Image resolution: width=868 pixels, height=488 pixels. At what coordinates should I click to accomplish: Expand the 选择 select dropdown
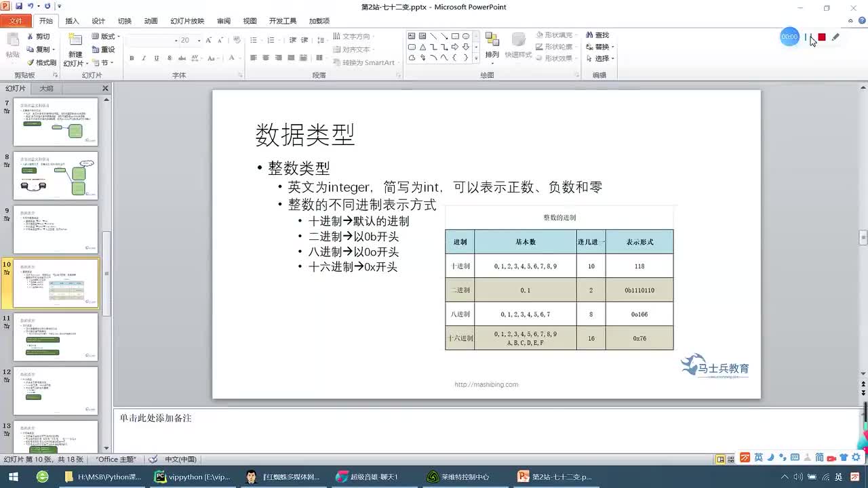600,58
